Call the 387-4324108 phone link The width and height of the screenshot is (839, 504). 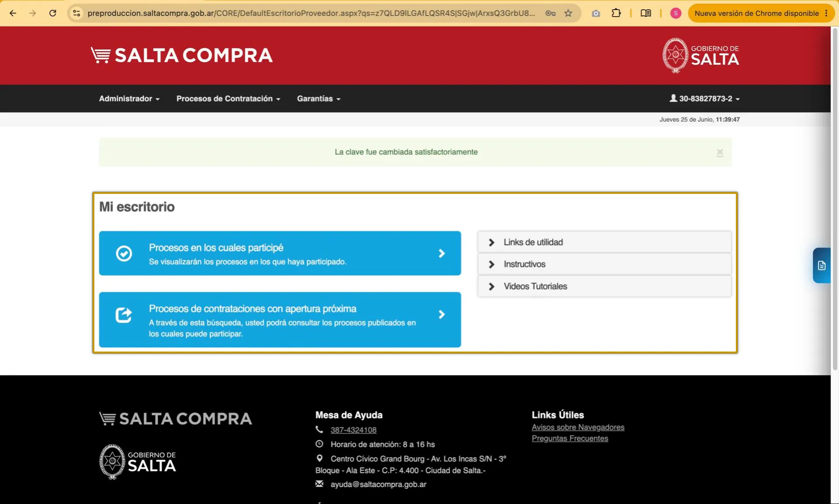[x=354, y=430]
